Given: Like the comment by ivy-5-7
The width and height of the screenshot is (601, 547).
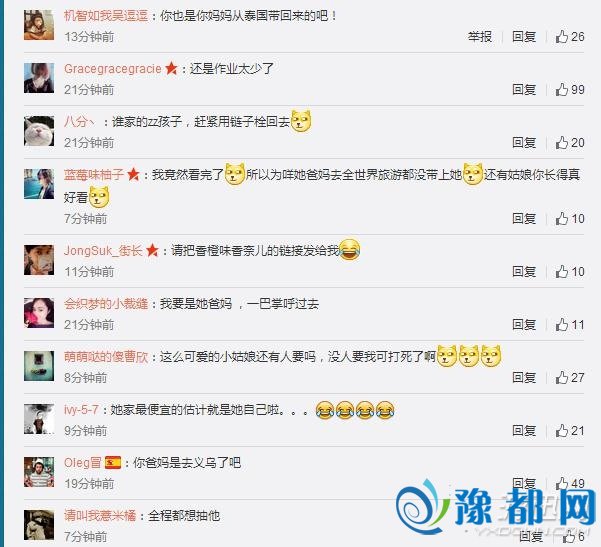Looking at the screenshot, I should pos(570,431).
